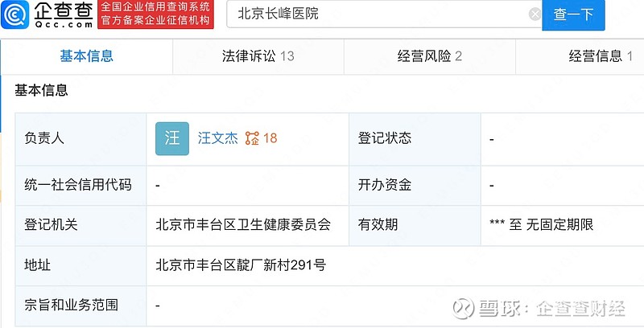Click the related companies count 18
Screen dimensions: 644x328
coord(270,138)
